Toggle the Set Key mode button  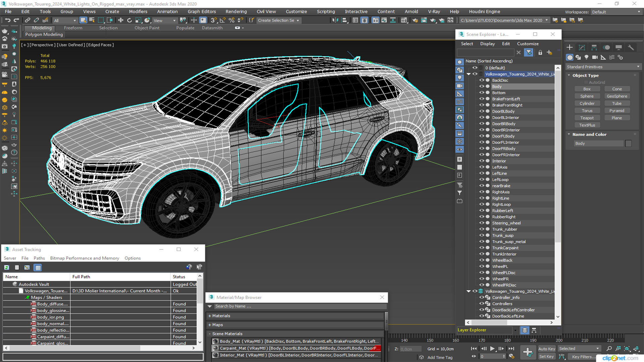[x=546, y=357]
